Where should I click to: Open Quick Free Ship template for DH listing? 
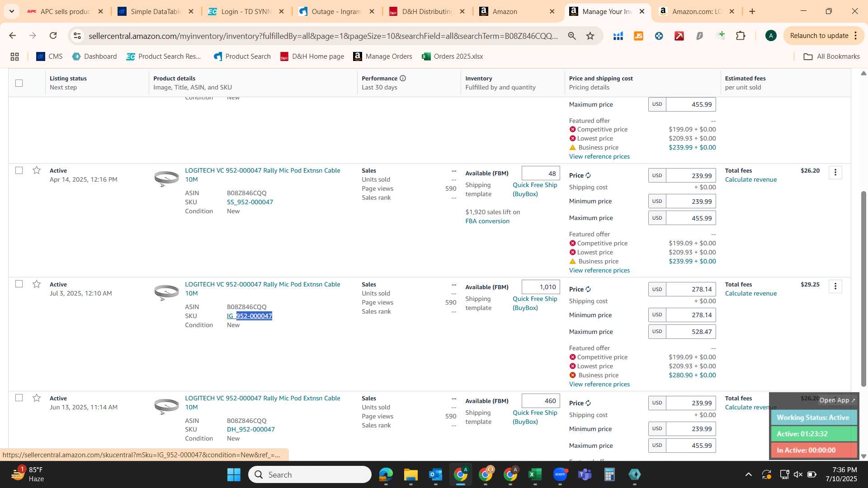pos(535,417)
